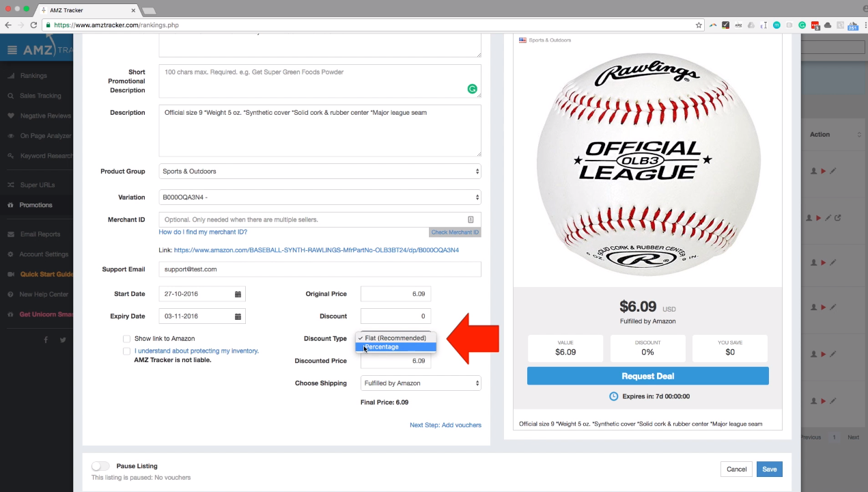The image size is (868, 492).
Task: Click the black checkmark extension icon
Action: (725, 25)
